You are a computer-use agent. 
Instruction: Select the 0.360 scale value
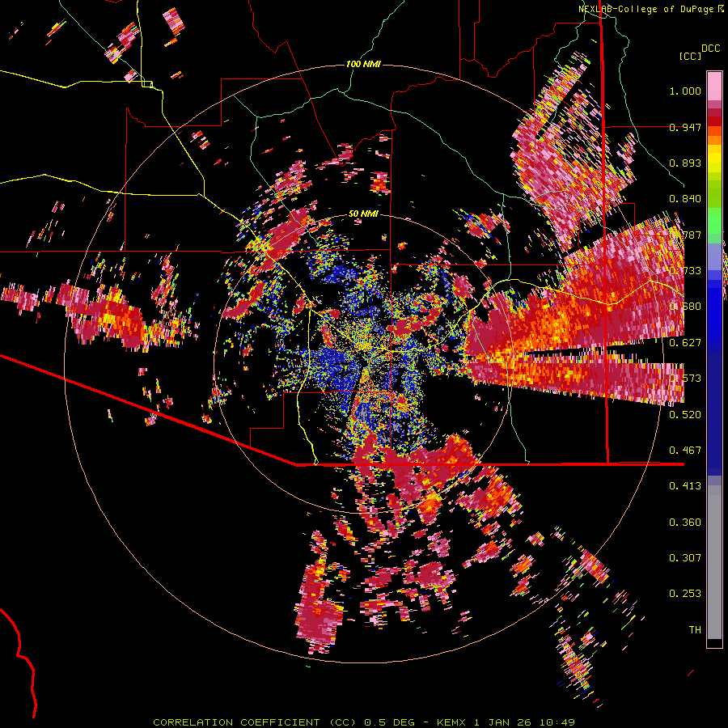tap(685, 522)
